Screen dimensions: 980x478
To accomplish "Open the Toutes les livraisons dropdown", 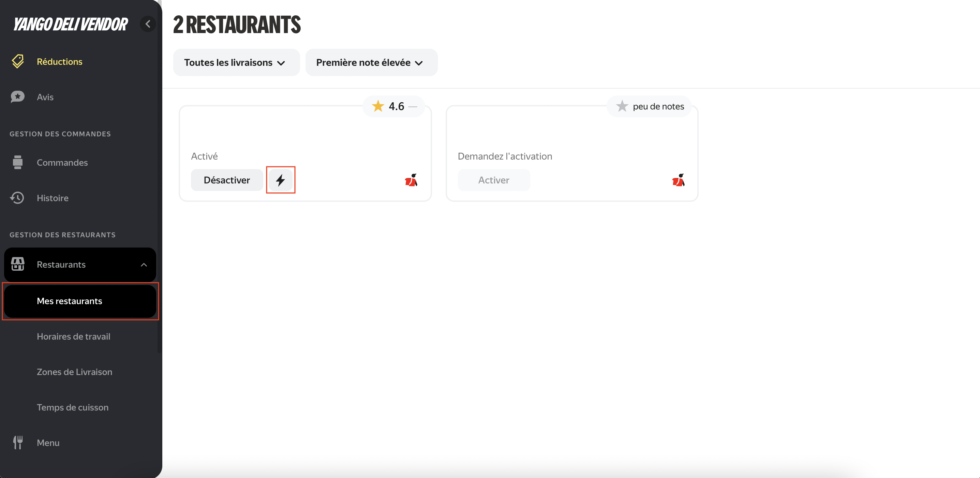I will [236, 62].
